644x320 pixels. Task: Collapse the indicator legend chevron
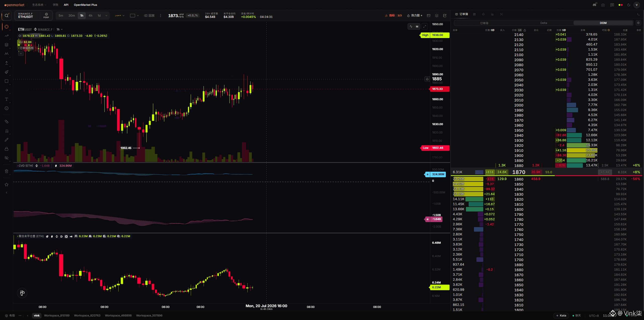[x=21, y=54]
